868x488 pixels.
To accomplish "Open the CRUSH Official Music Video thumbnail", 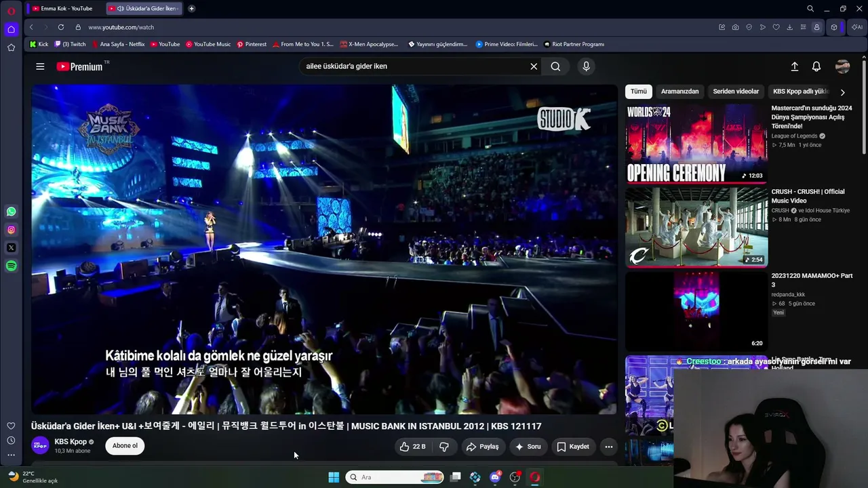I will [x=696, y=227].
